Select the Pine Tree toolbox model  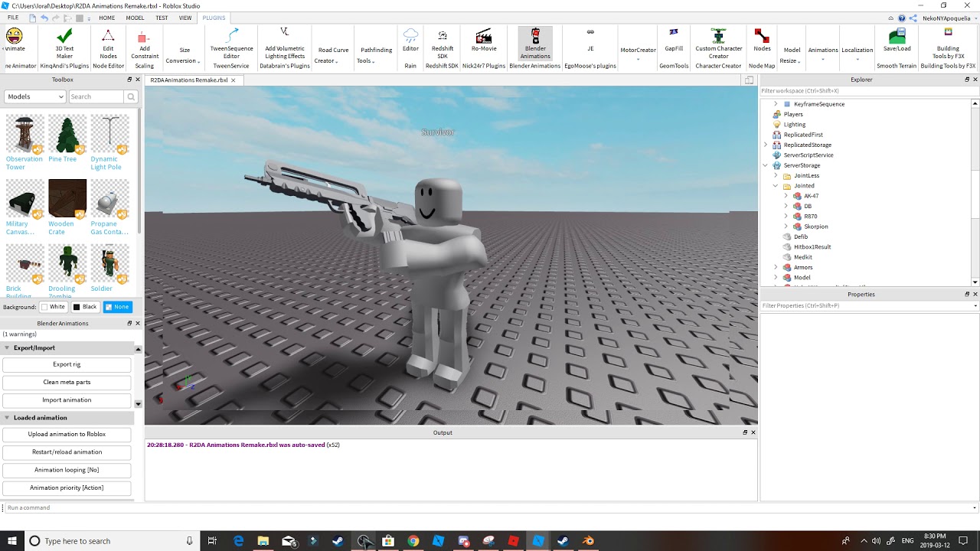(67, 139)
